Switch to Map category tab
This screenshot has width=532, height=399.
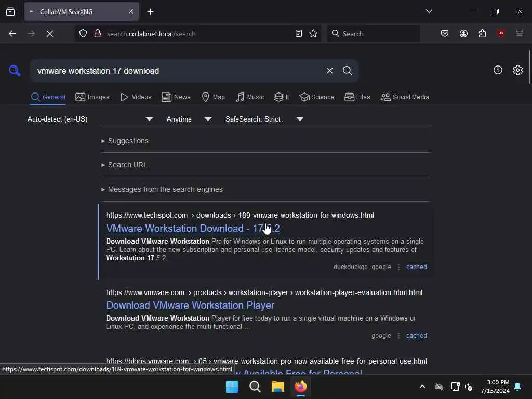[213, 97]
